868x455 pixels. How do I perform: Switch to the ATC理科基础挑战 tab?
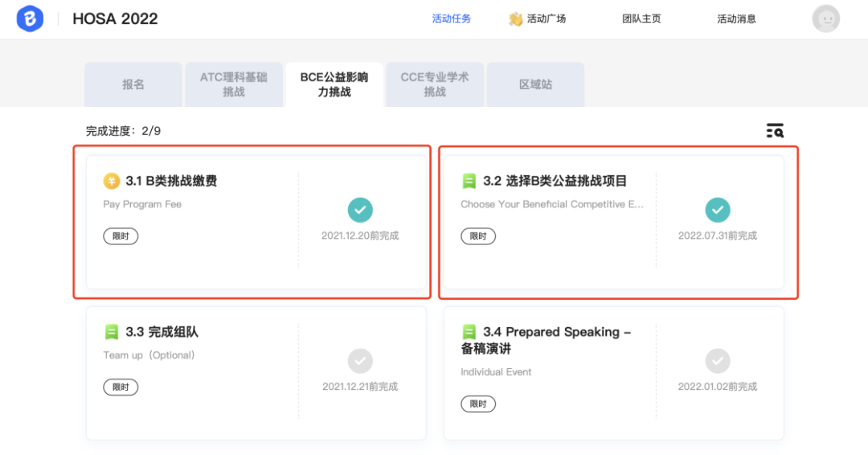click(234, 84)
